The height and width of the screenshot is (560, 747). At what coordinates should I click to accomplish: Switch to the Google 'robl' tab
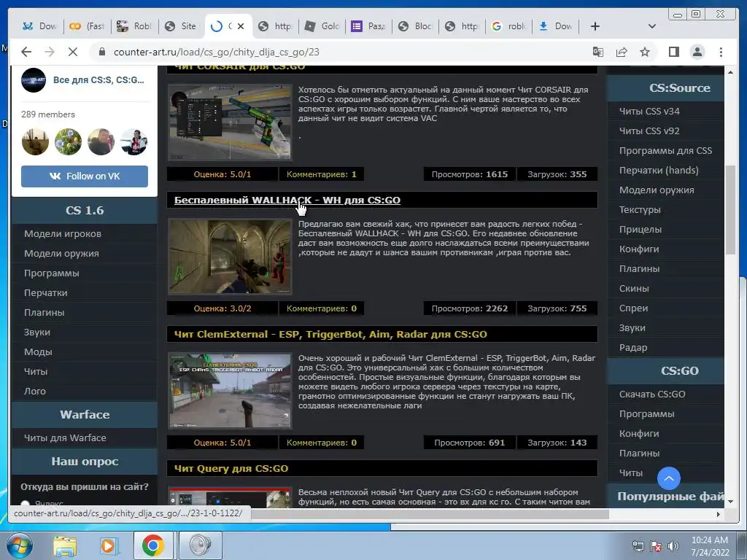coord(508,26)
